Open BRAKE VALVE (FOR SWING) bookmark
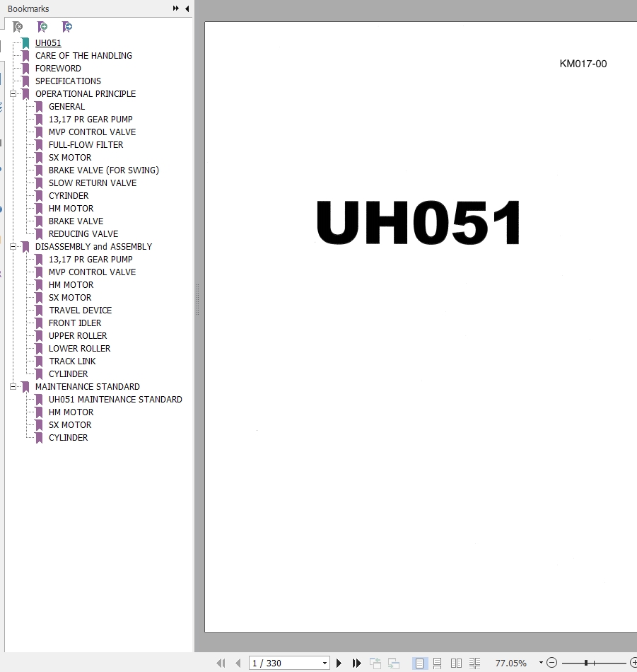This screenshot has height=672, width=637. pyautogui.click(x=104, y=170)
